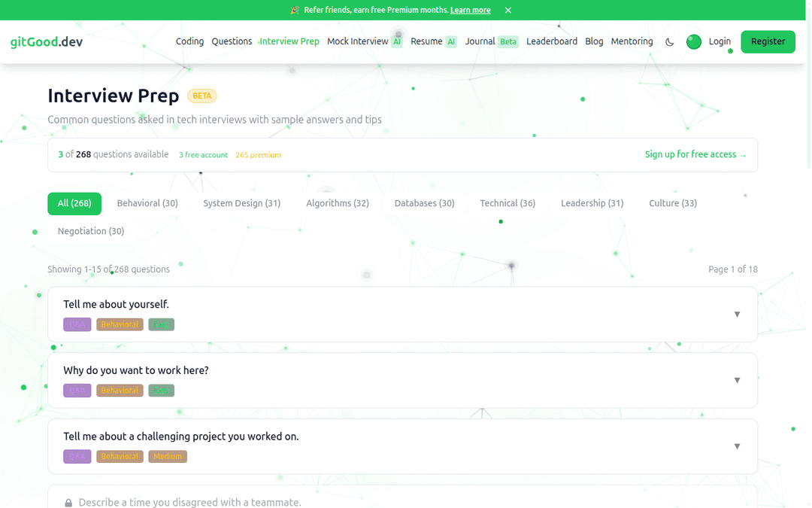Screen dimensions: 812x508
Task: Click the AI badge next to Resume
Action: pos(451,42)
